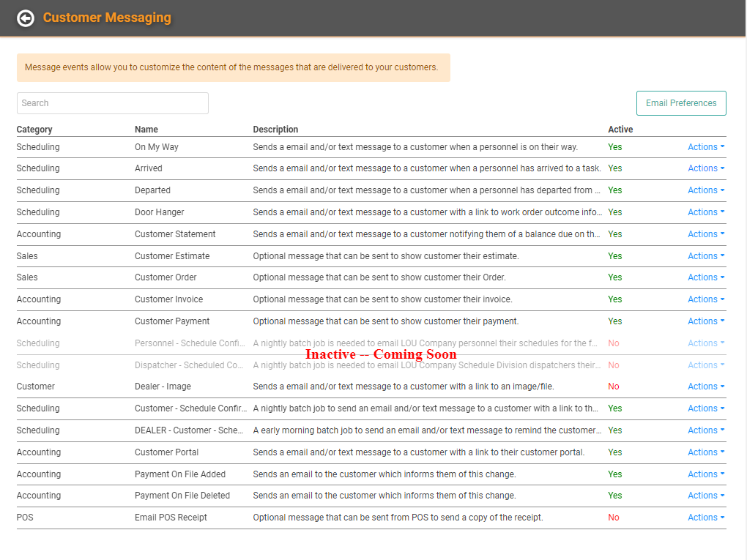Select the Customer Payment name cell

click(172, 321)
